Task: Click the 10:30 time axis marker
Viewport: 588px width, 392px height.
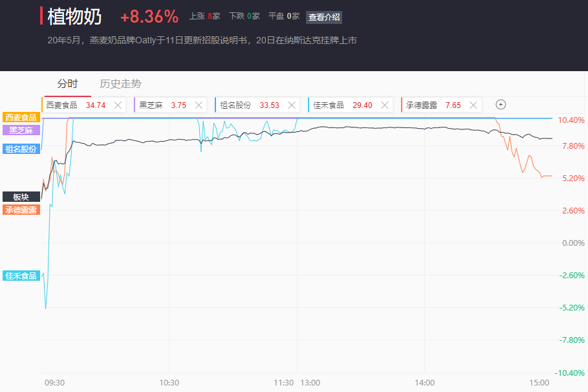Action: (x=169, y=382)
